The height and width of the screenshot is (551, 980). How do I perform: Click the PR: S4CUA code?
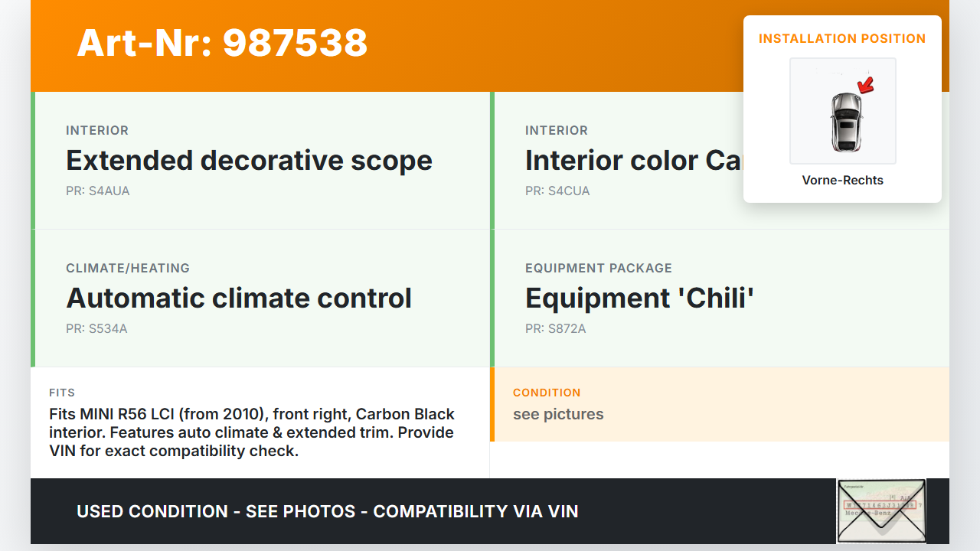click(x=557, y=191)
